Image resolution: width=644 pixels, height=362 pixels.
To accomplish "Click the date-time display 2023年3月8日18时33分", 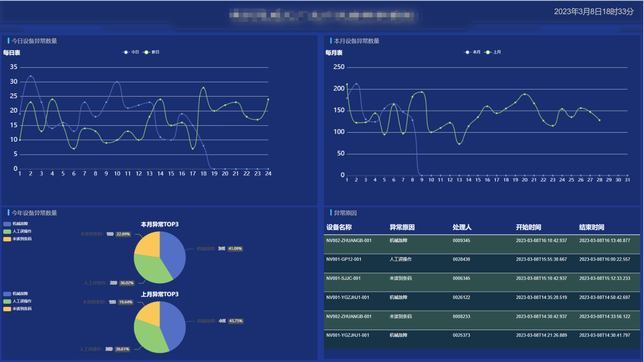I will (x=594, y=12).
